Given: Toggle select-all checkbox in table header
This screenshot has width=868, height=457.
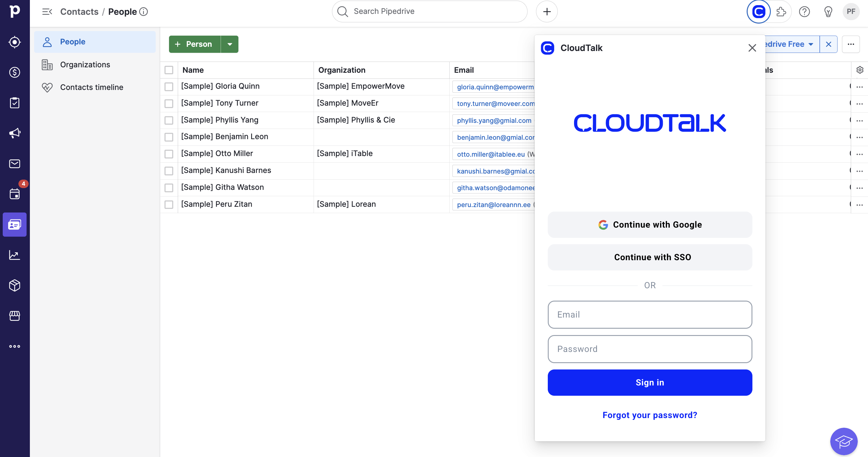Looking at the screenshot, I should (x=169, y=70).
